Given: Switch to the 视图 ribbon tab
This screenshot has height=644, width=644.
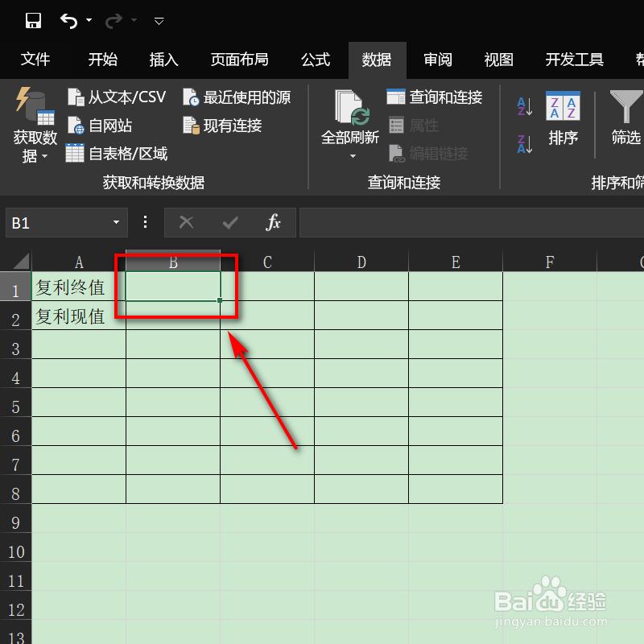Looking at the screenshot, I should click(498, 60).
